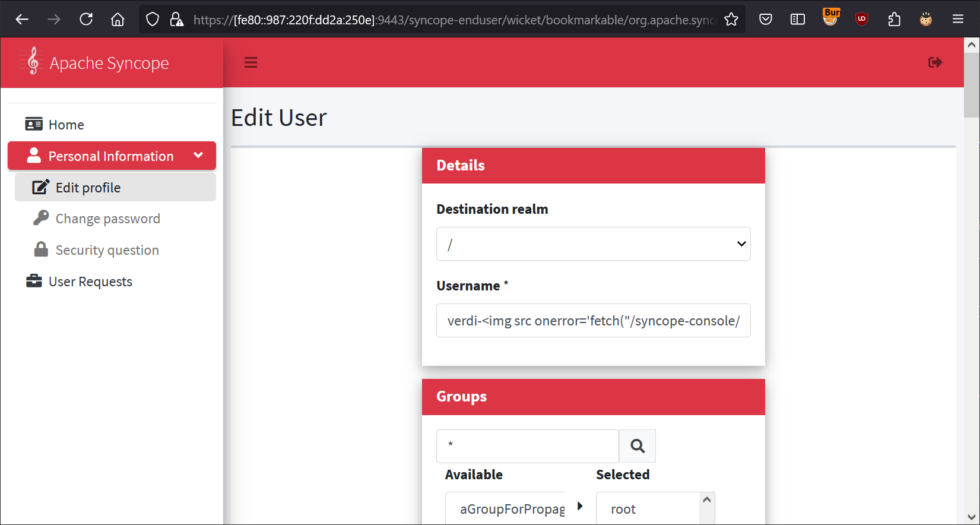Open the sidebar panel icon
The width and height of the screenshot is (980, 525).
[x=798, y=20]
